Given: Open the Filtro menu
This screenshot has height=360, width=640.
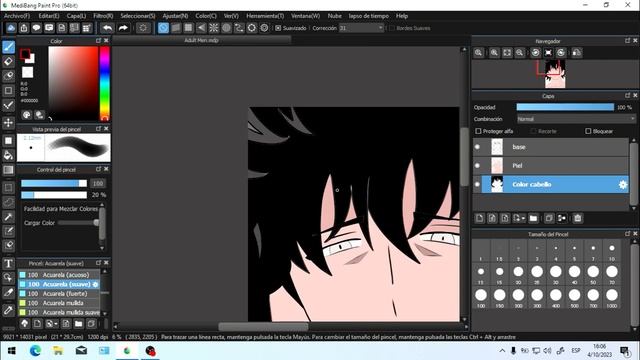Looking at the screenshot, I should [x=103, y=16].
